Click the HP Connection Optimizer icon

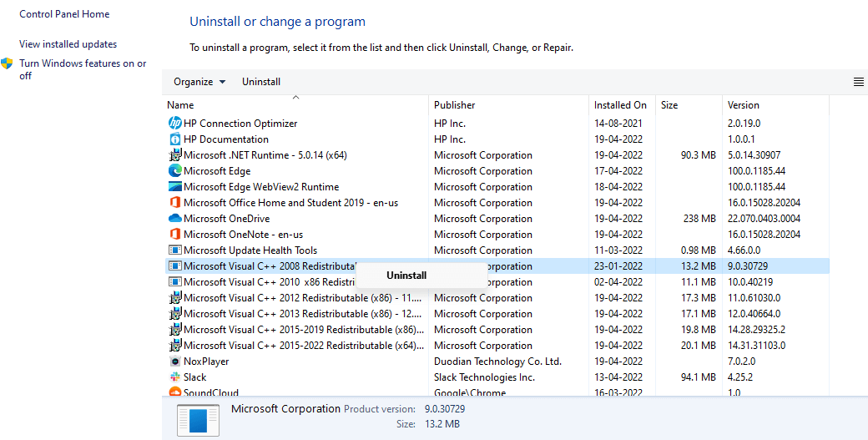coord(175,124)
